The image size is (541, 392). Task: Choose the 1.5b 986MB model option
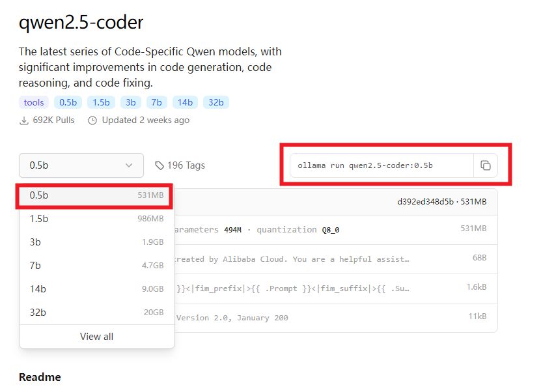96,219
